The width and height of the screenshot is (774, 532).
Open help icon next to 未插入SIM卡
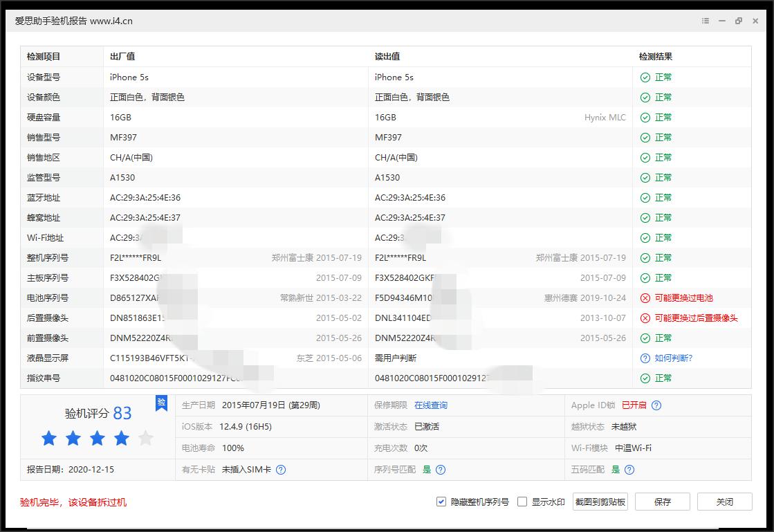pyautogui.click(x=281, y=469)
